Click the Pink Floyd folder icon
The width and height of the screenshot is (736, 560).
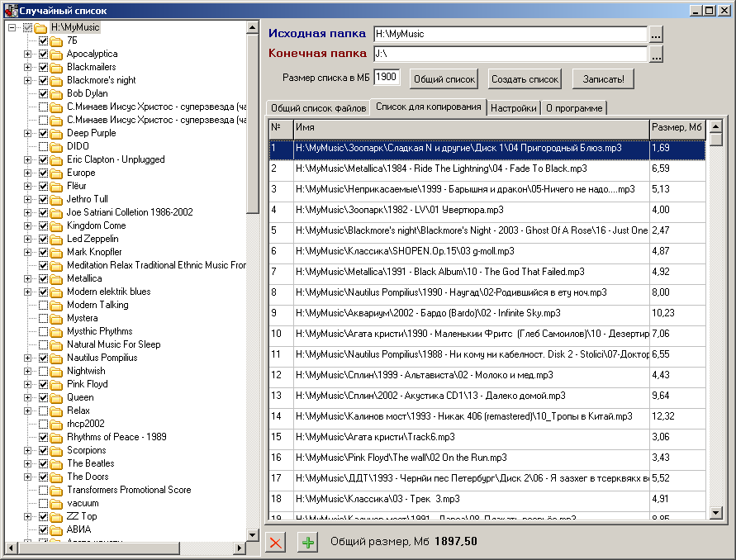coord(56,385)
